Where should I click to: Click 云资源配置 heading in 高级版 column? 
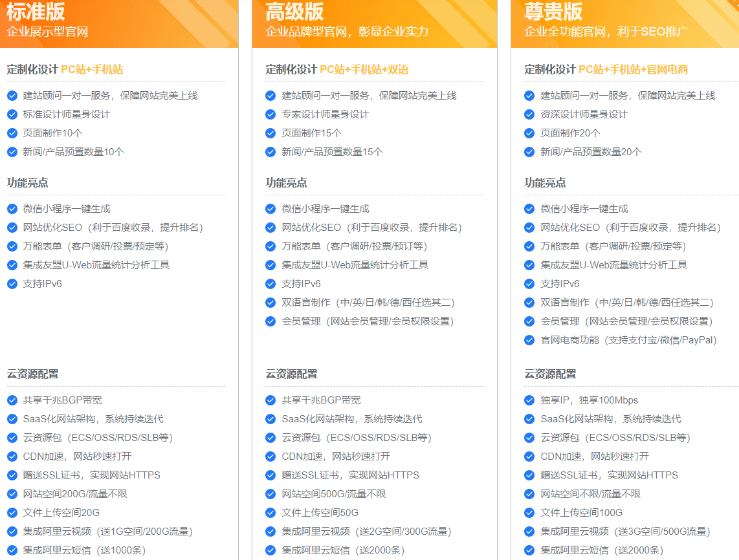click(291, 374)
